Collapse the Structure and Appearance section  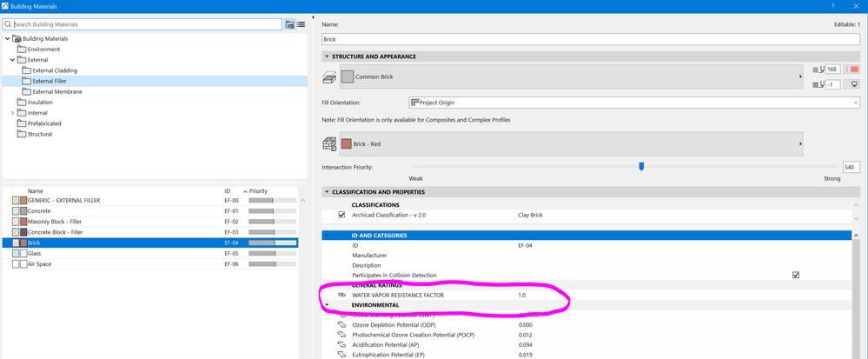327,57
